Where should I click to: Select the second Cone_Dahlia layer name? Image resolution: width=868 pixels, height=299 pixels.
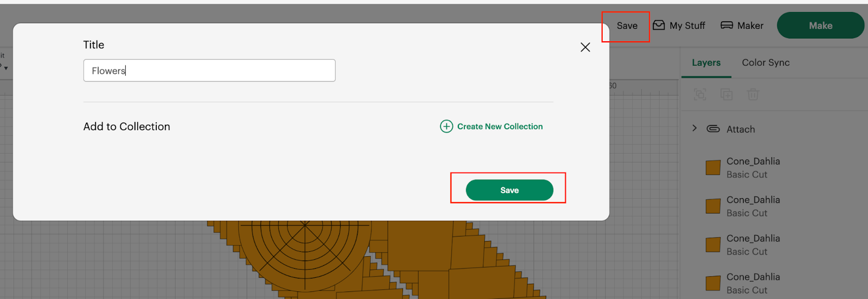(x=753, y=200)
